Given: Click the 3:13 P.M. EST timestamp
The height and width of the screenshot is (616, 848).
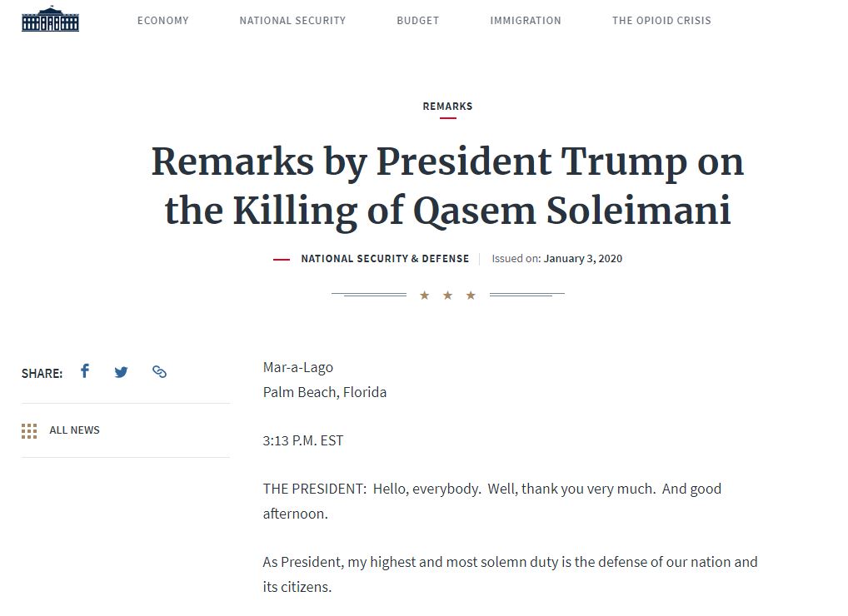Looking at the screenshot, I should (303, 441).
